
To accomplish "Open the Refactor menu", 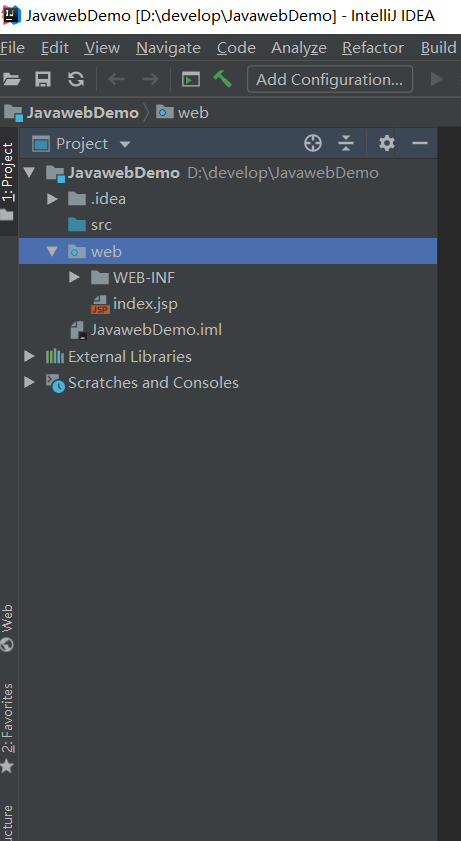I will [x=373, y=48].
